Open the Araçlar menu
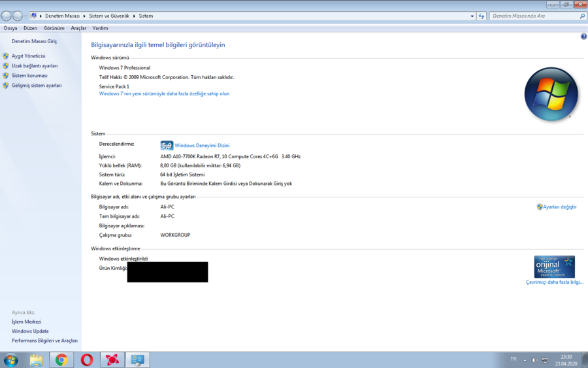This screenshot has height=368, width=588. [x=78, y=28]
